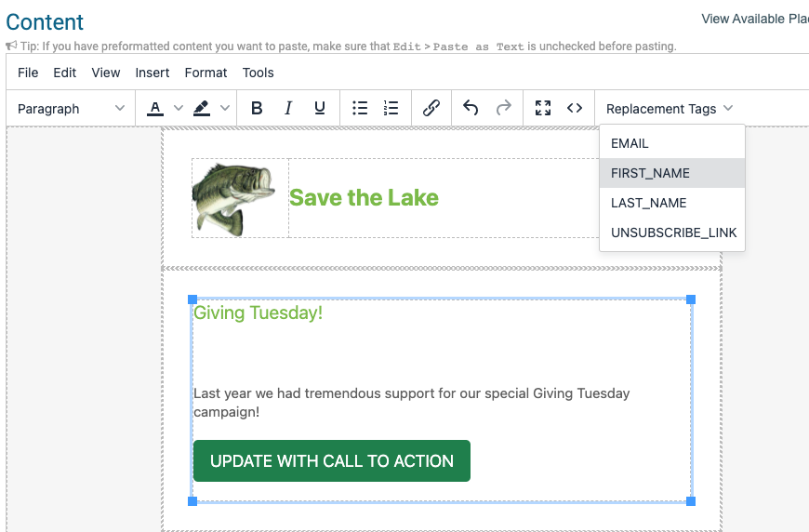Image resolution: width=809 pixels, height=532 pixels.
Task: Toggle underline formatting
Action: click(319, 109)
